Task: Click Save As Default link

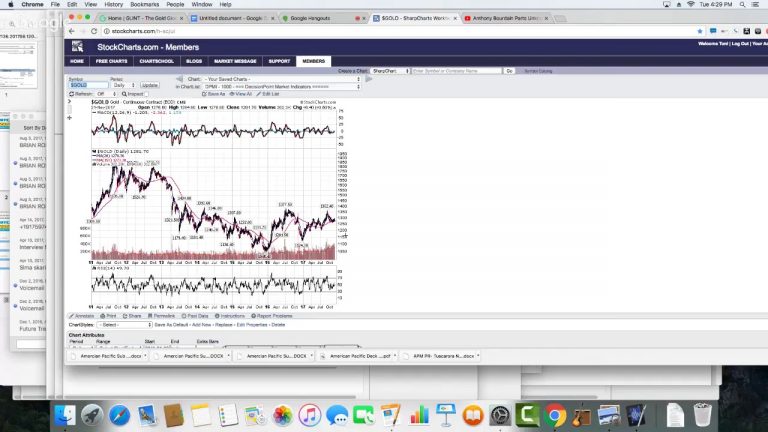Action: pyautogui.click(x=171, y=325)
